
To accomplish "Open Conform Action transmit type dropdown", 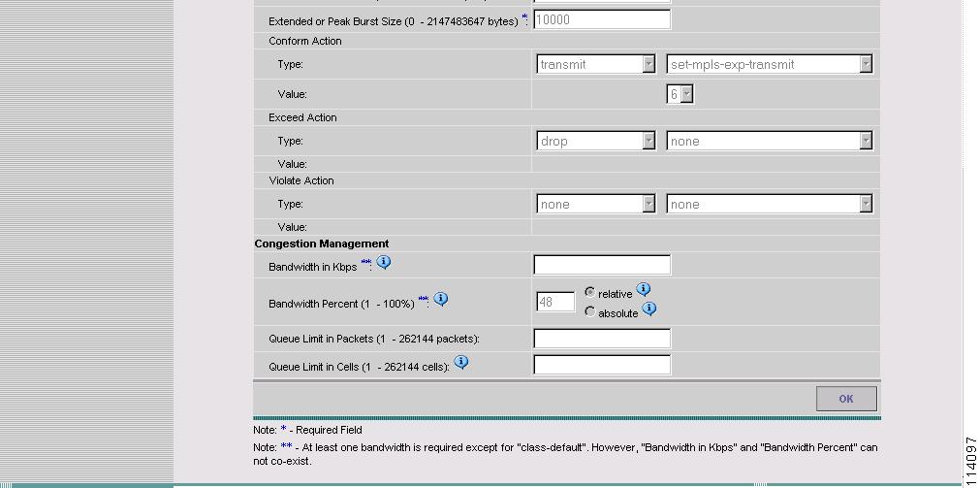I will (596, 64).
